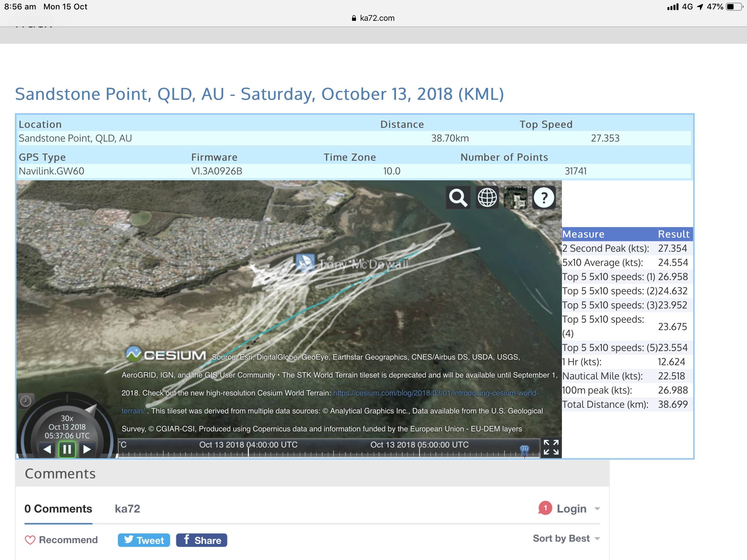Pause the track animation playback
Screen dimensions: 747x560
coord(67,449)
